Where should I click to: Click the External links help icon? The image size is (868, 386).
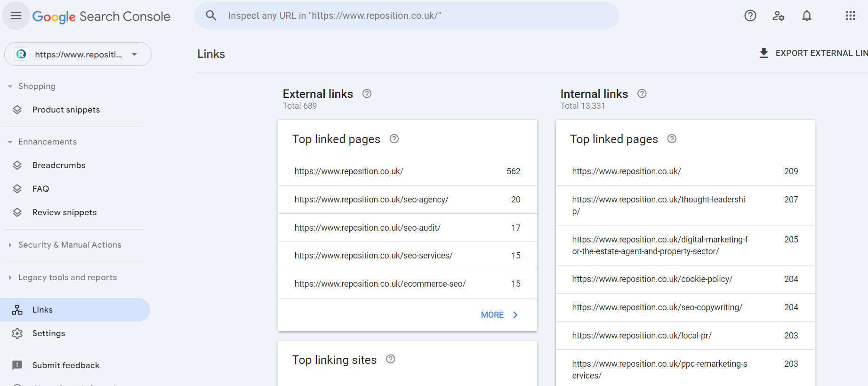click(367, 94)
